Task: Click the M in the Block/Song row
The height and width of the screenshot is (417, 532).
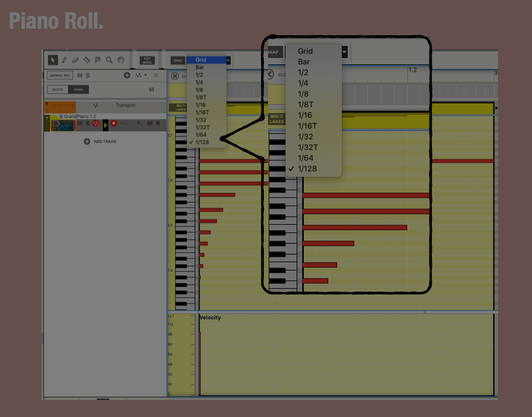Action: click(x=152, y=90)
